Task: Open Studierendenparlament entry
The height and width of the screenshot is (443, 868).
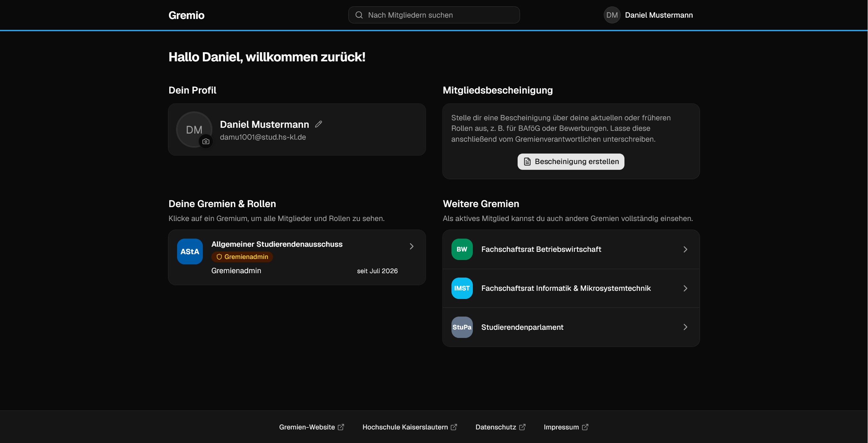Action: 571,327
